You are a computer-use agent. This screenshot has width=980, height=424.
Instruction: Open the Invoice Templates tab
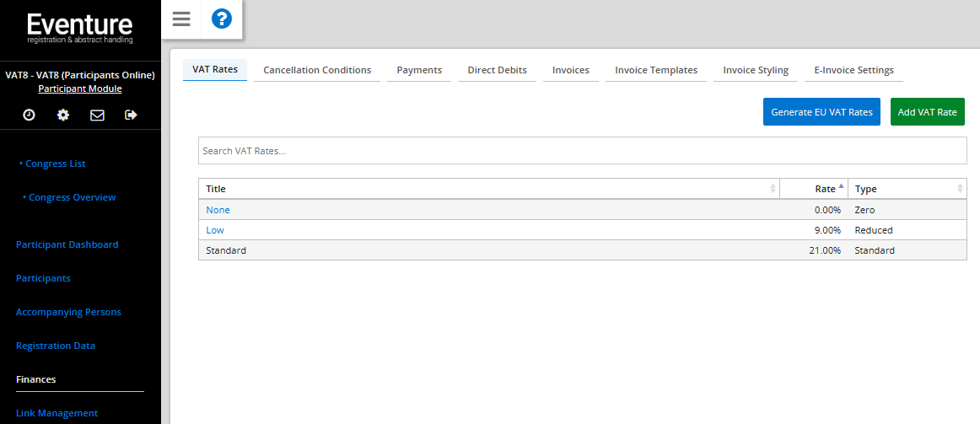pyautogui.click(x=656, y=70)
